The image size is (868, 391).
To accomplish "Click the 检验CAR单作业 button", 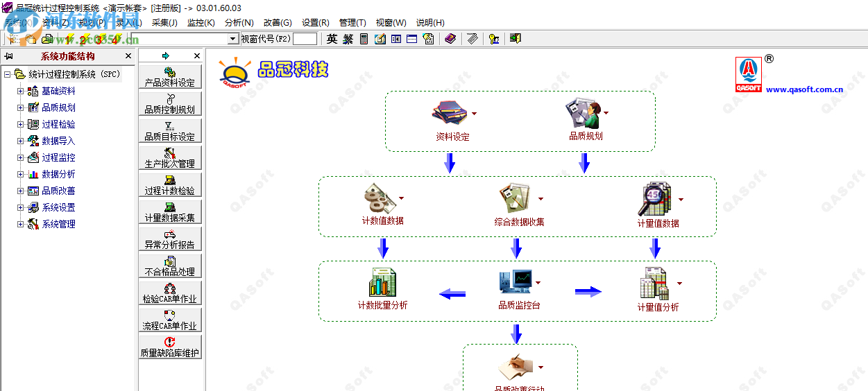I will pos(170,293).
